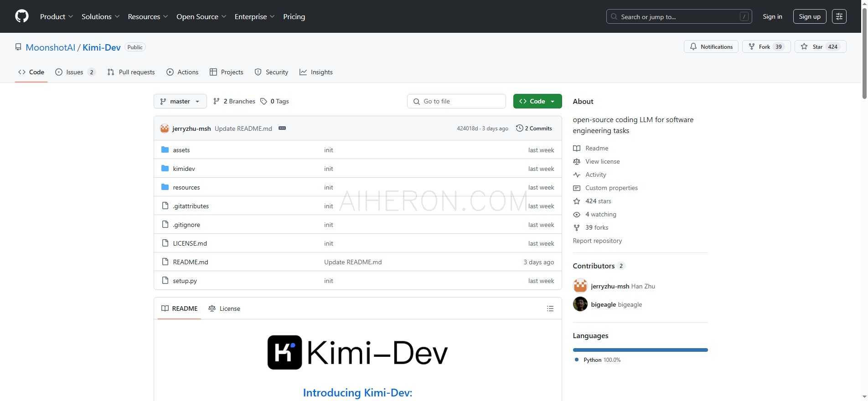
Task: Click the .gitattributes file icon
Action: click(x=165, y=206)
